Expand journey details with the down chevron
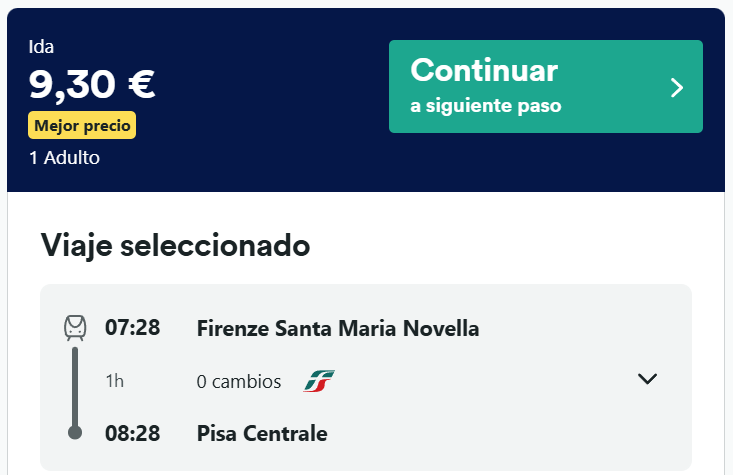Image resolution: width=733 pixels, height=475 pixels. click(647, 378)
